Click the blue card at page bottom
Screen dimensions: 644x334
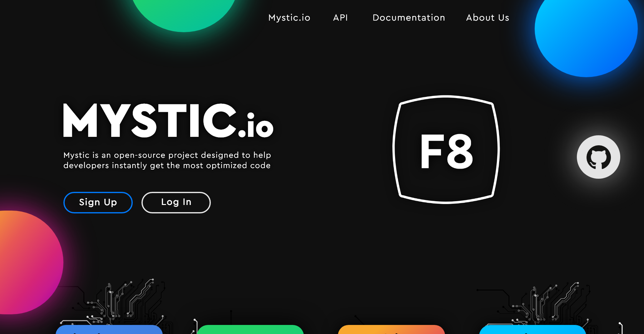coord(109,331)
